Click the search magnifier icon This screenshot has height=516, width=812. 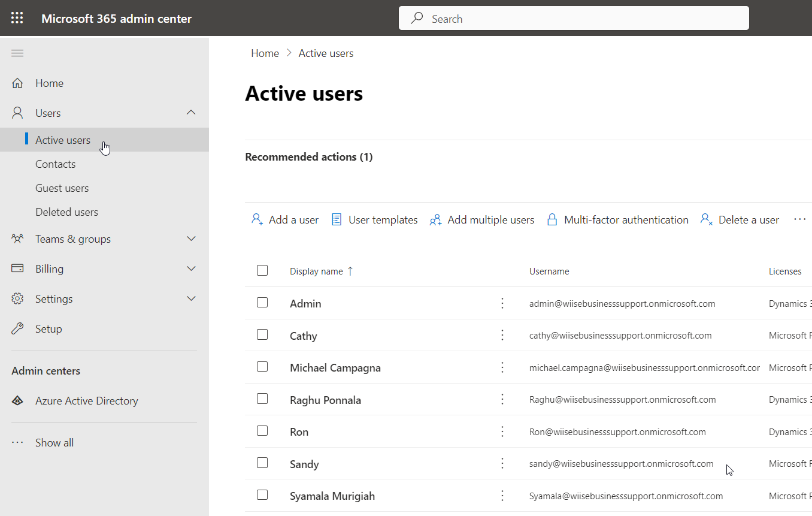pos(417,19)
